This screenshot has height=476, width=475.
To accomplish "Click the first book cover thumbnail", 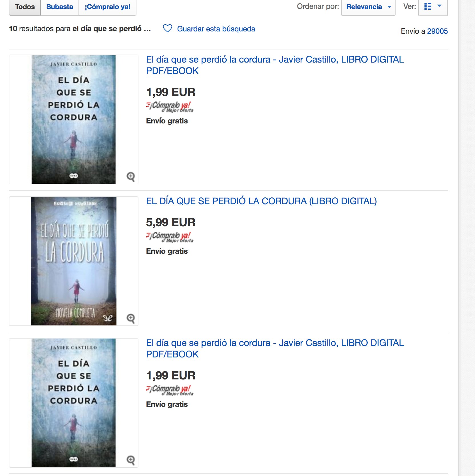I will point(74,119).
